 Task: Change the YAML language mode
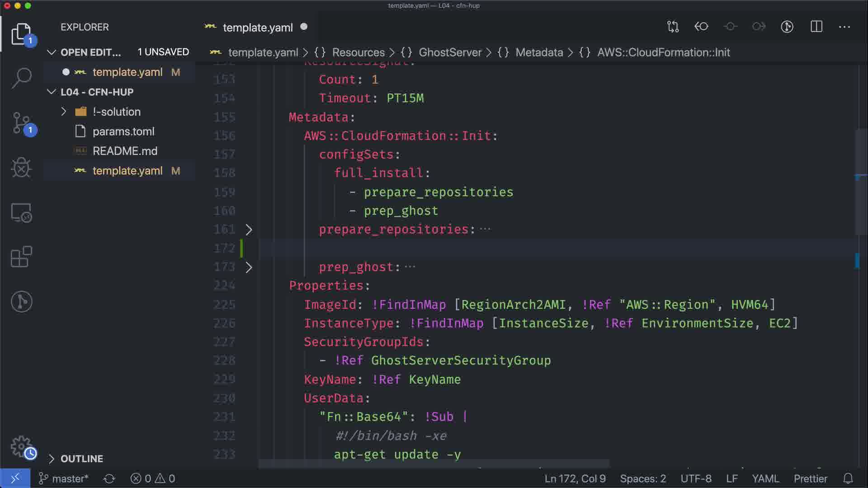(765, 479)
